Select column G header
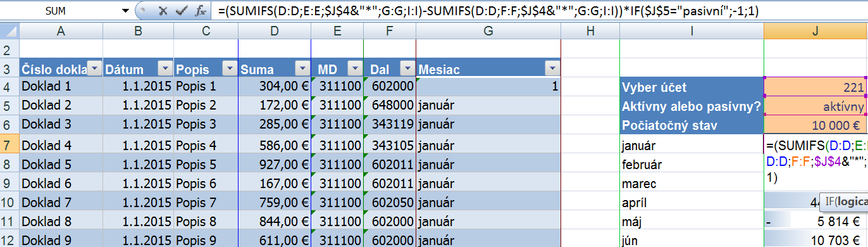 click(488, 30)
